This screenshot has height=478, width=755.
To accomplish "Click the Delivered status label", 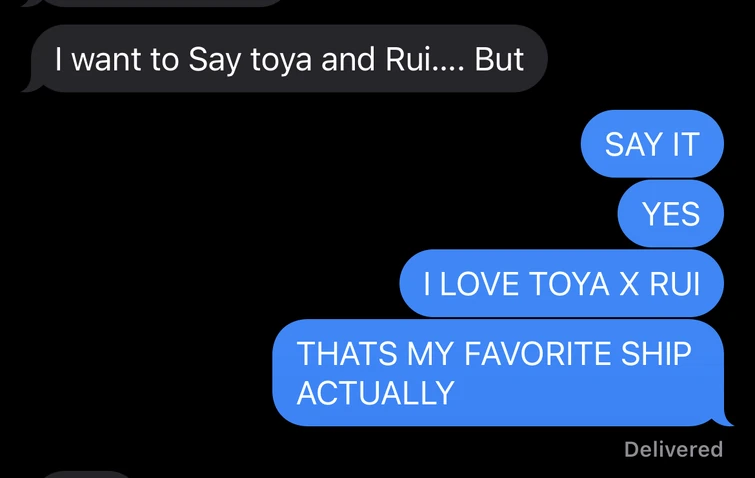I will tap(672, 449).
